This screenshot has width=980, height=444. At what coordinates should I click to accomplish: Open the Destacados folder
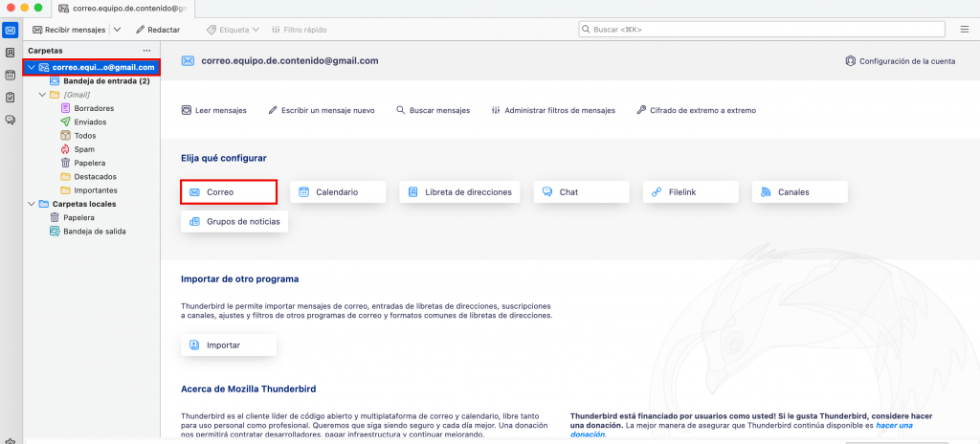point(91,177)
